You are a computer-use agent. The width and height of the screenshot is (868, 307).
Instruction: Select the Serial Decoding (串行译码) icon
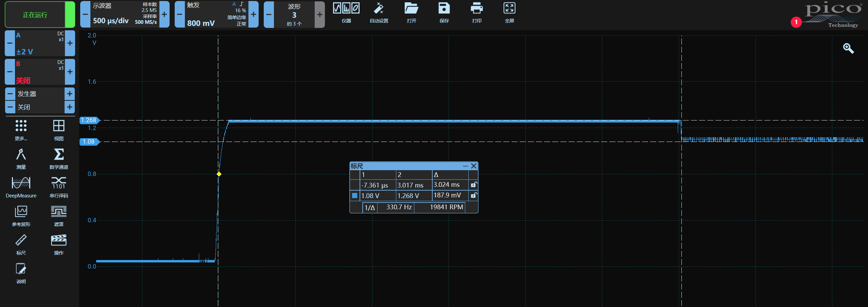coord(59,187)
